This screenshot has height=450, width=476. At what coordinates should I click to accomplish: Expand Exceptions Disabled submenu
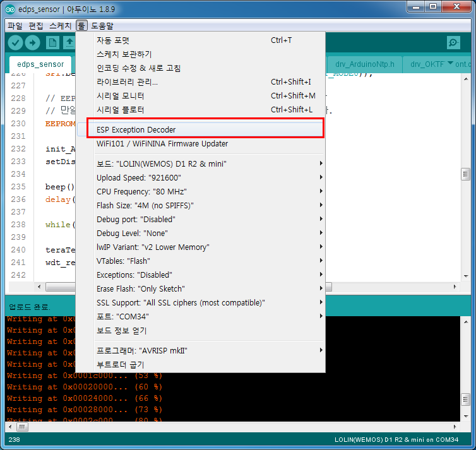pyautogui.click(x=201, y=275)
